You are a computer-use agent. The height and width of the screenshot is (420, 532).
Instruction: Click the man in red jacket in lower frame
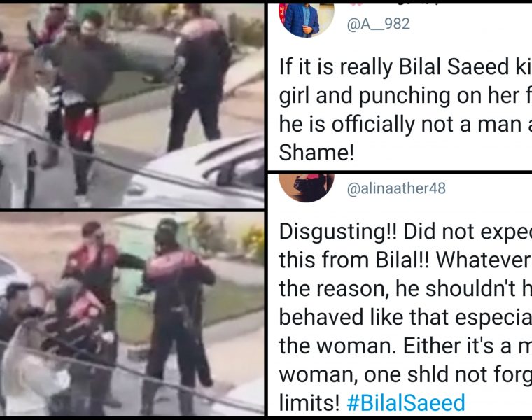pyautogui.click(x=95, y=272)
